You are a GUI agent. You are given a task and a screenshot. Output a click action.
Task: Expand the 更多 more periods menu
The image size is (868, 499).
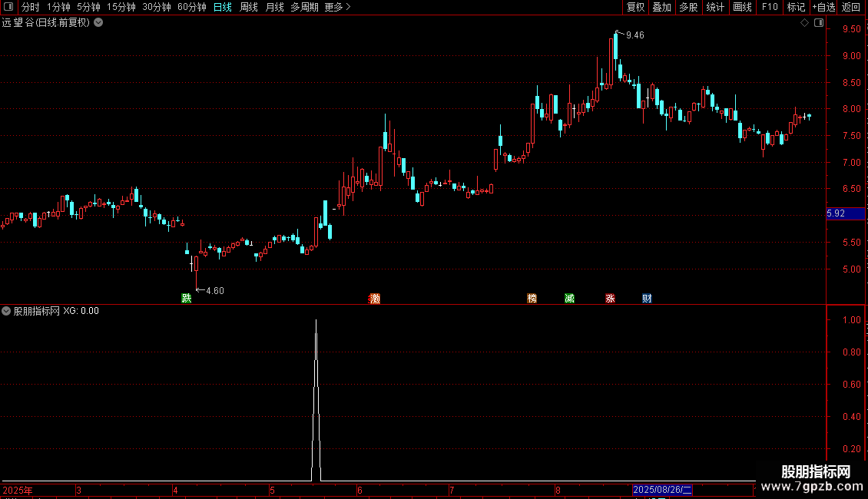337,7
